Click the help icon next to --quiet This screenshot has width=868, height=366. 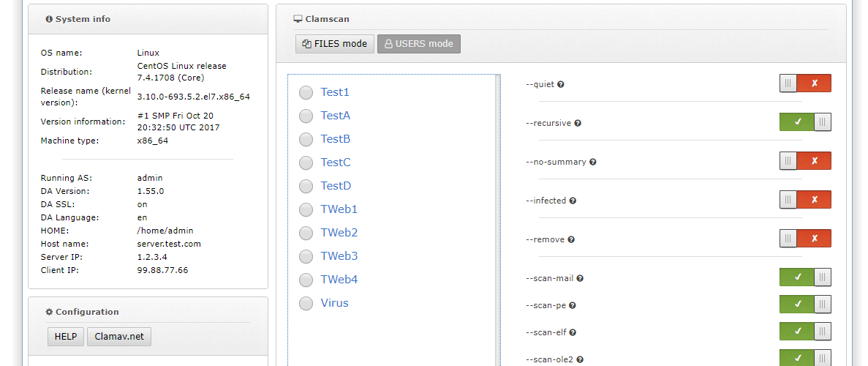tap(561, 85)
